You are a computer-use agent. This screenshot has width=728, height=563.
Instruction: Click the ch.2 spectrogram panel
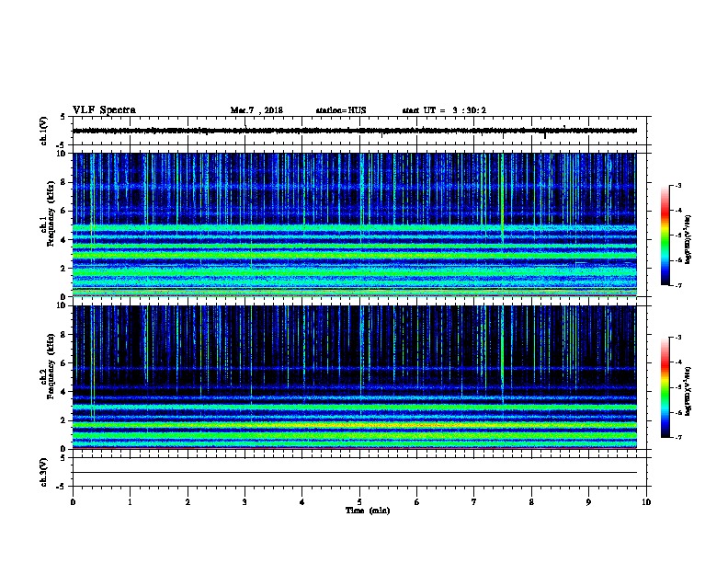(x=355, y=377)
